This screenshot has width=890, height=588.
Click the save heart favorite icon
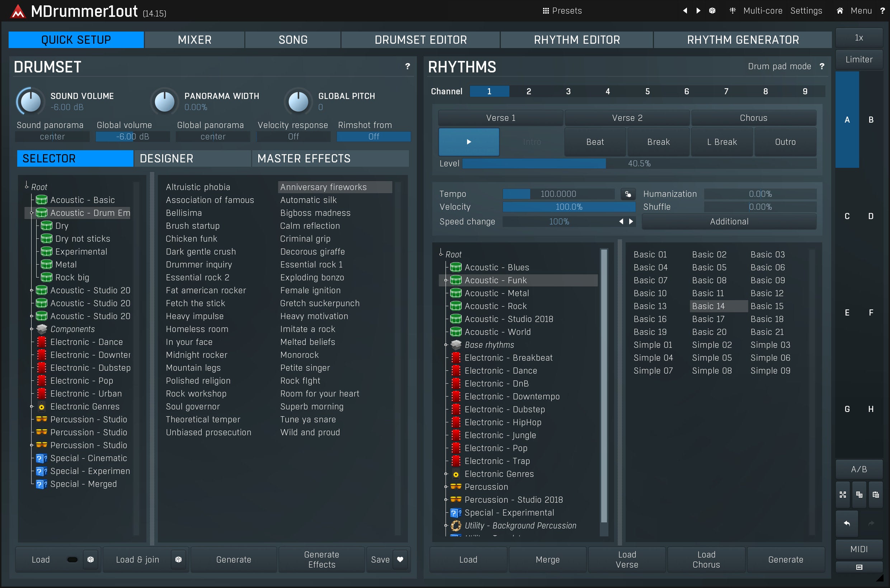(x=400, y=559)
